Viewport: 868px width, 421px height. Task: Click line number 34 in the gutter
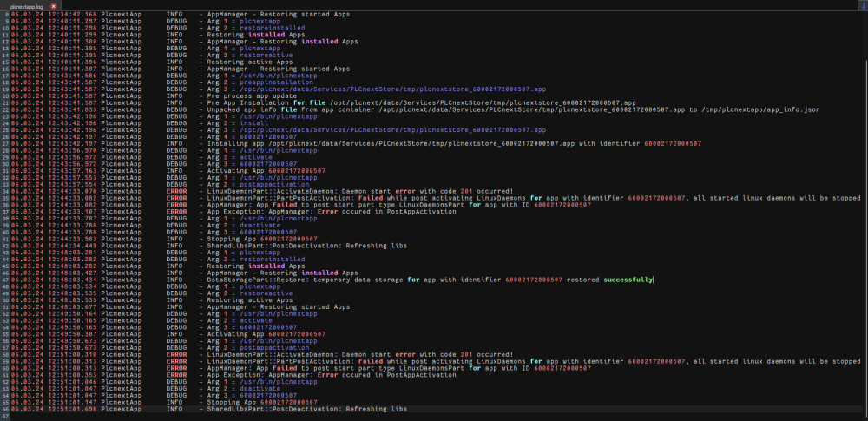[x=5, y=191]
